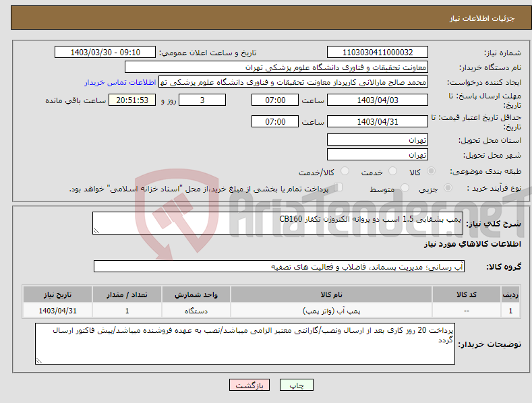The height and width of the screenshot is (403, 532).
Task: Click the buyer notes text area
Action: (x=245, y=344)
